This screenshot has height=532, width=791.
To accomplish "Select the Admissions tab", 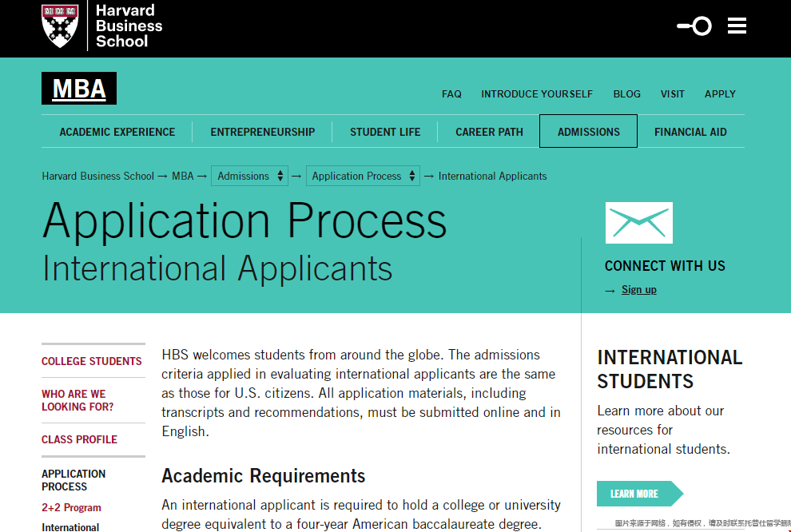I will pyautogui.click(x=588, y=131).
